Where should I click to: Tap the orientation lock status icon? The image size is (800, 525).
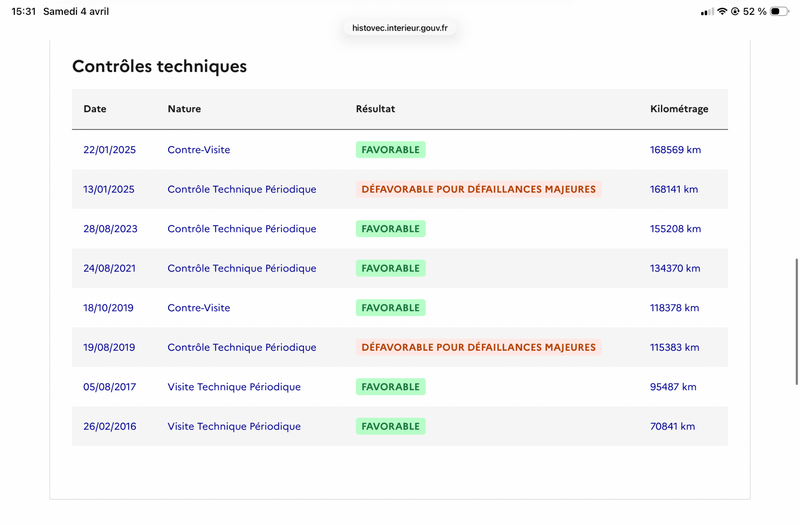click(735, 11)
